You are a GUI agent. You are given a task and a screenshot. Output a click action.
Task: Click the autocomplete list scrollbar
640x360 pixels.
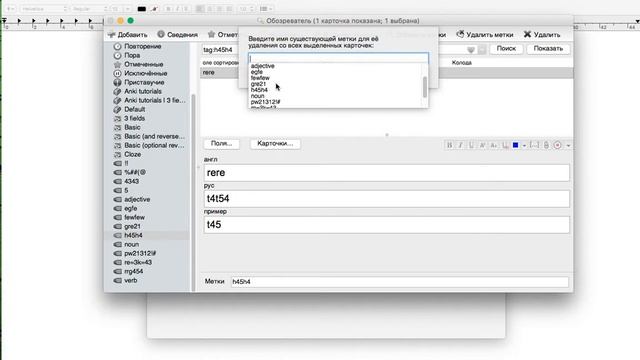425,87
